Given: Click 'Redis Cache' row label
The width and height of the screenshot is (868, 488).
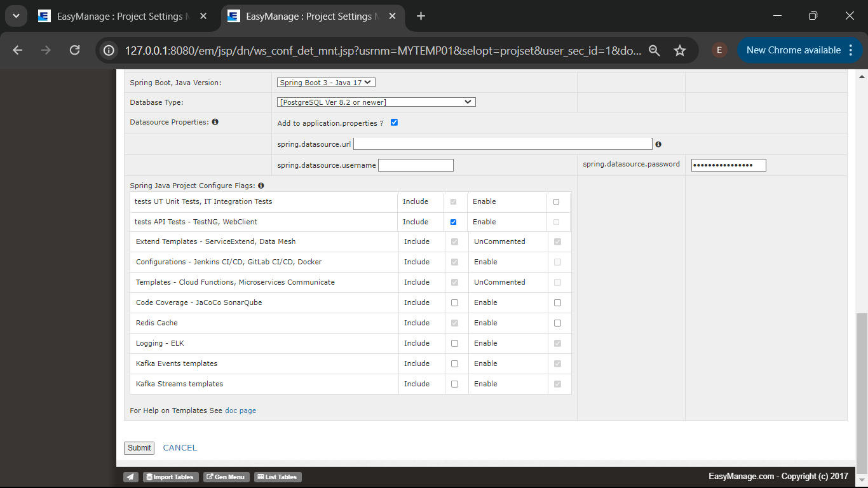Looking at the screenshot, I should [x=157, y=323].
